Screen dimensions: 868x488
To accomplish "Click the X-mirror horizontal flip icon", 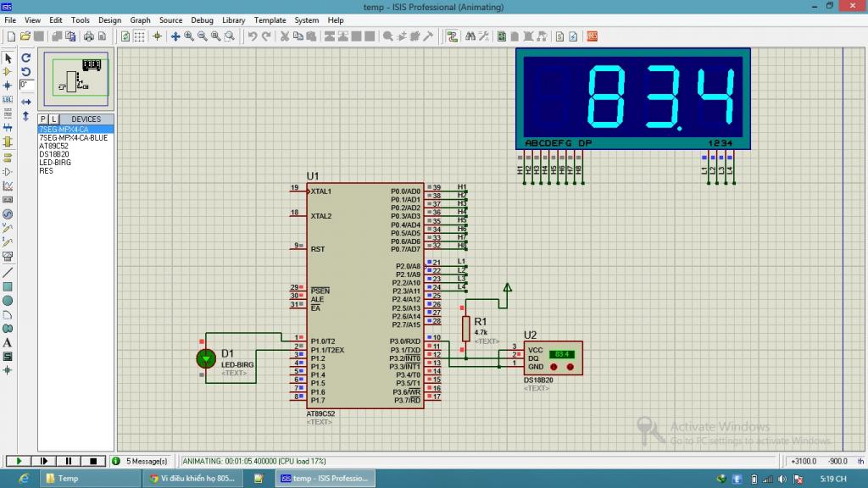I will click(26, 102).
